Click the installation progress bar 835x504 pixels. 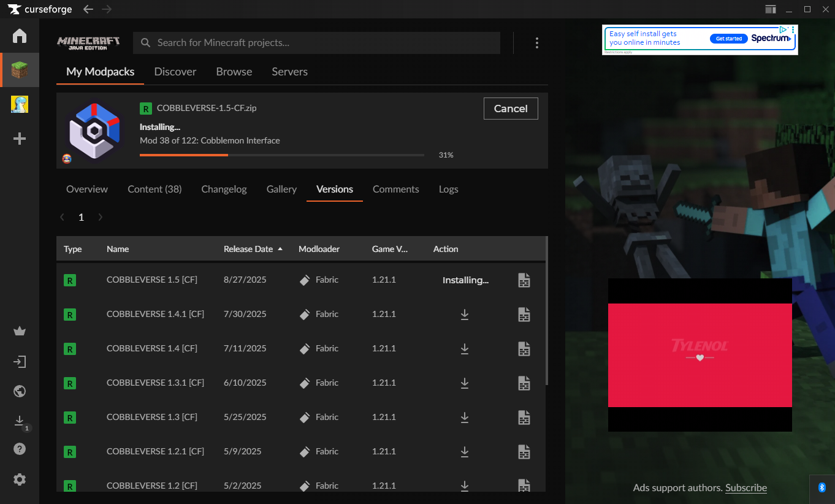click(x=281, y=155)
